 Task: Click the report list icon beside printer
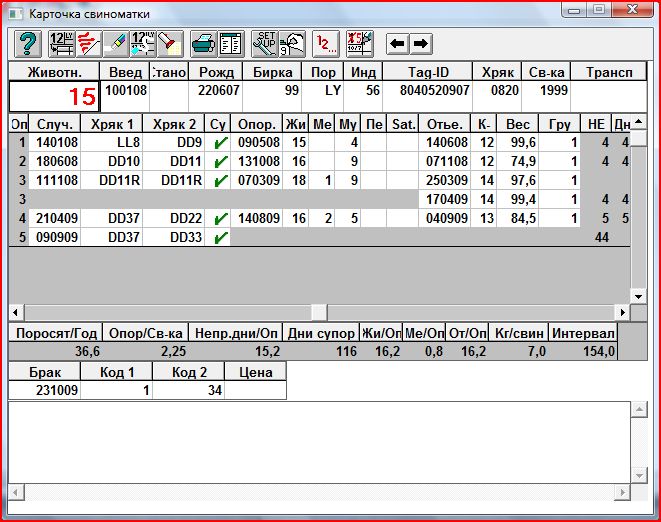[230, 44]
